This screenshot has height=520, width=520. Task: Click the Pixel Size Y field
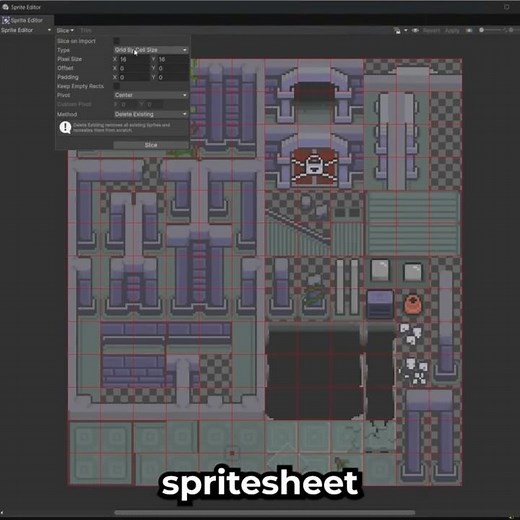(x=173, y=59)
